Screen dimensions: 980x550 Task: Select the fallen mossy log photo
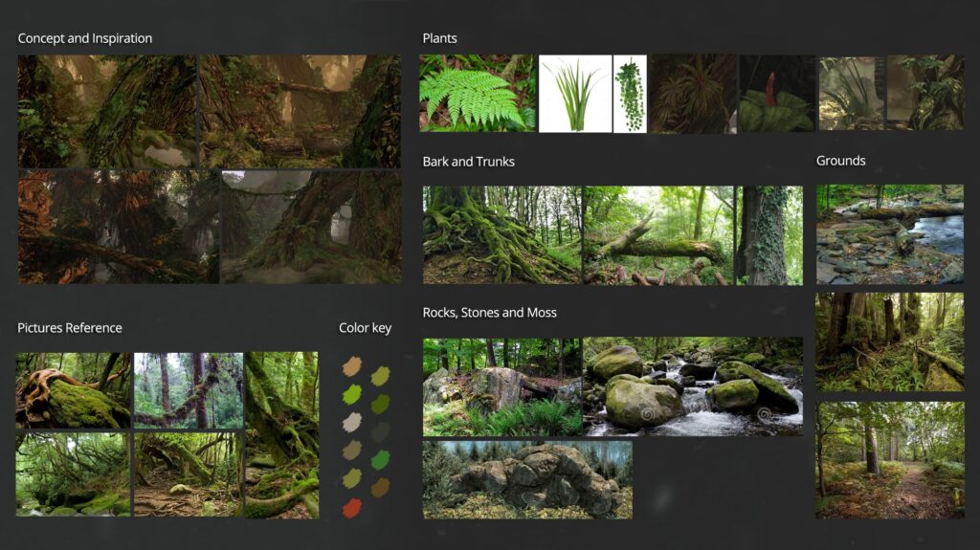pos(658,235)
